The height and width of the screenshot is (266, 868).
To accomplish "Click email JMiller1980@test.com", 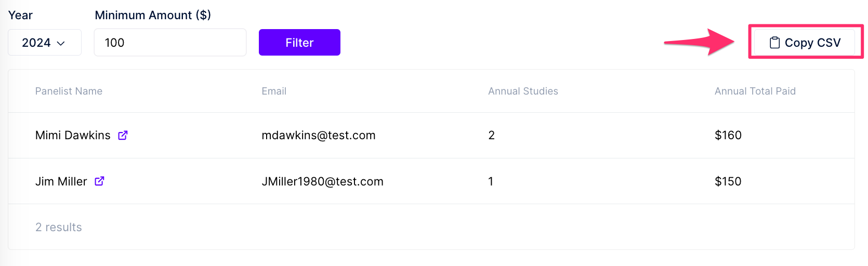I will click(x=322, y=181).
